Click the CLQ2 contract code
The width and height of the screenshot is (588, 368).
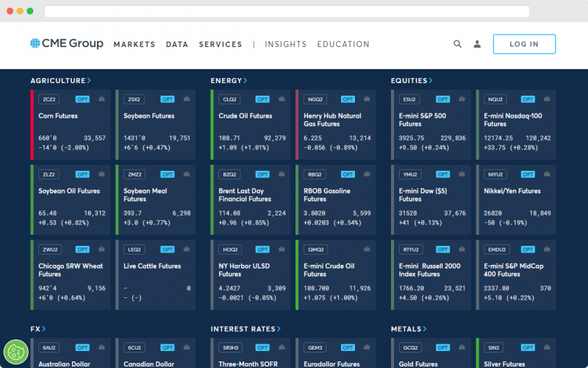click(x=229, y=99)
